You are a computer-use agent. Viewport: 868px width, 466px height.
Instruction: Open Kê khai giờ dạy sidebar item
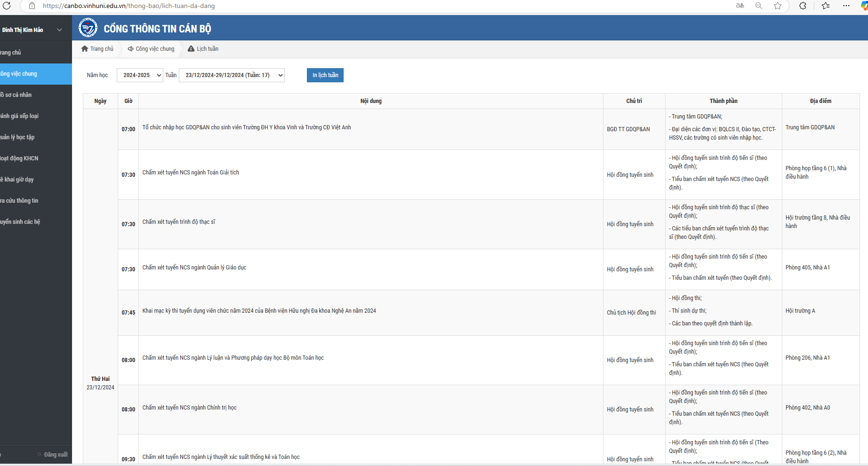36,180
